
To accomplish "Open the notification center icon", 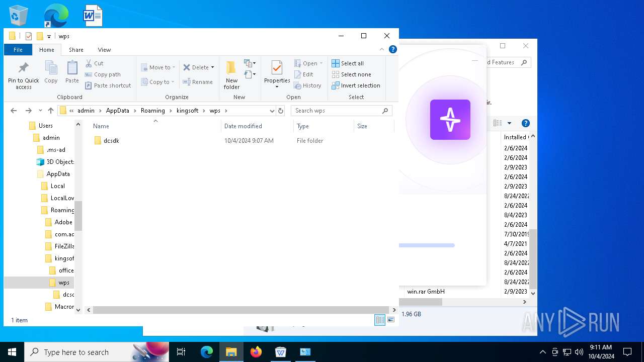I will (x=627, y=352).
